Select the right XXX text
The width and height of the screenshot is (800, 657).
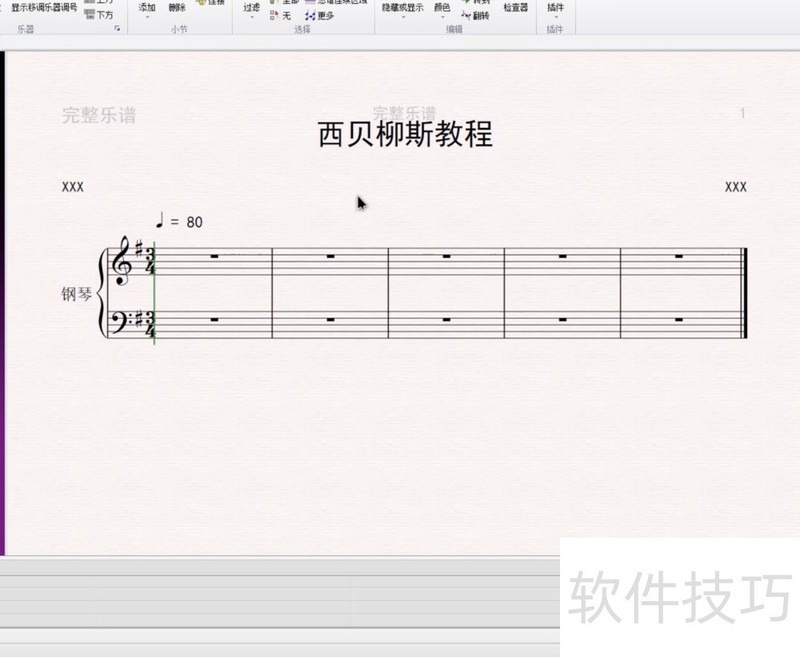[736, 187]
